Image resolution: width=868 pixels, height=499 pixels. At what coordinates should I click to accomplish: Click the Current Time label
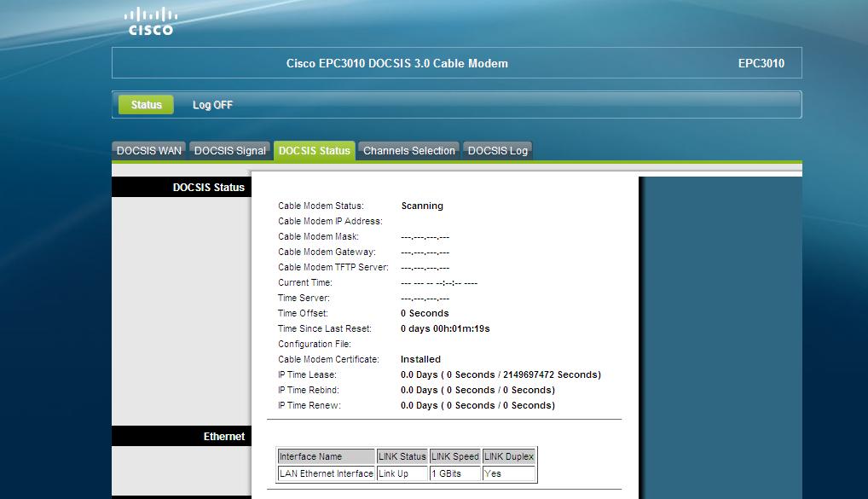click(305, 282)
